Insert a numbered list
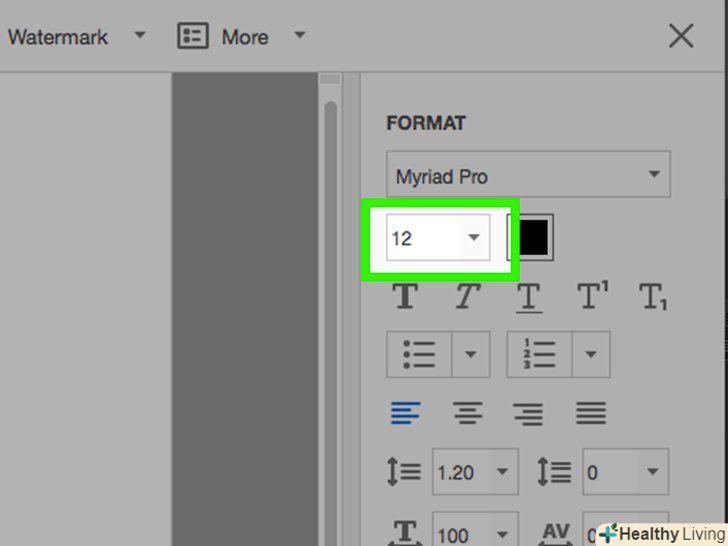The image size is (728, 546). point(539,354)
